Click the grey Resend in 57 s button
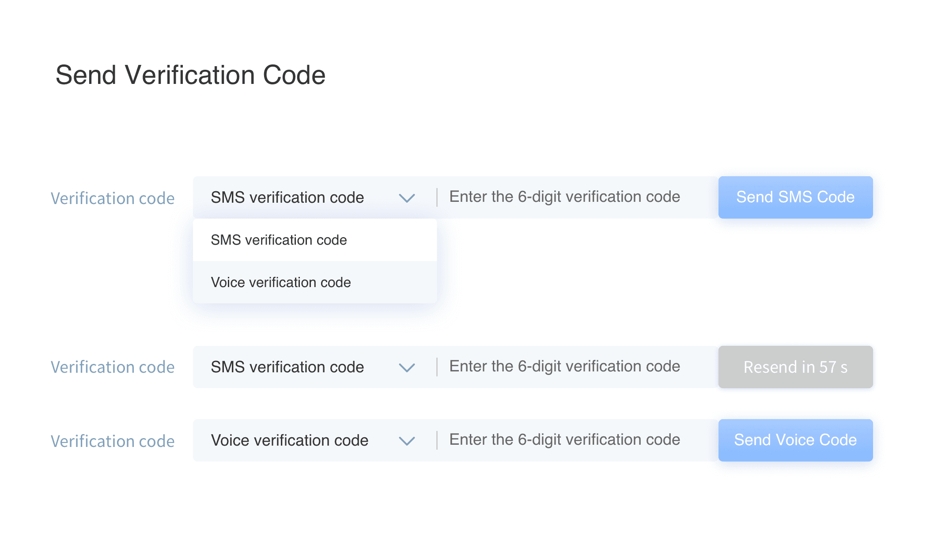The height and width of the screenshot is (560, 934). 795,367
